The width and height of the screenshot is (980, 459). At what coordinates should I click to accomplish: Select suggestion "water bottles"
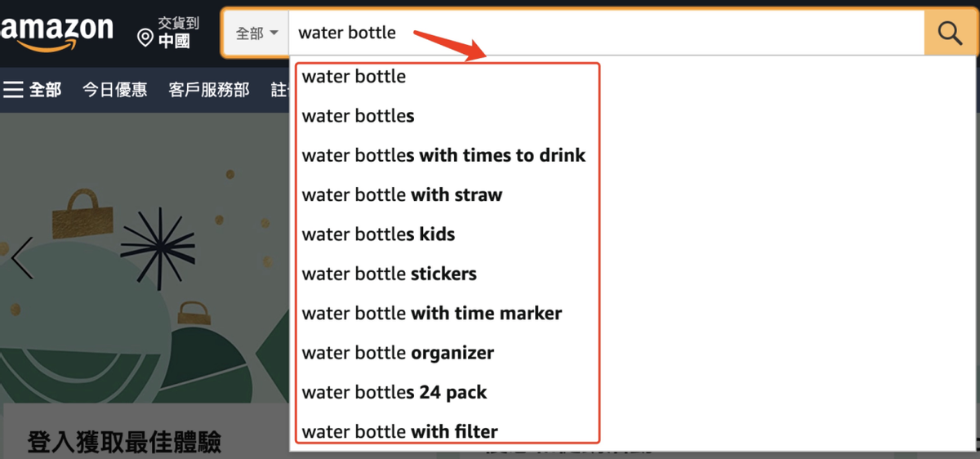pyautogui.click(x=358, y=116)
